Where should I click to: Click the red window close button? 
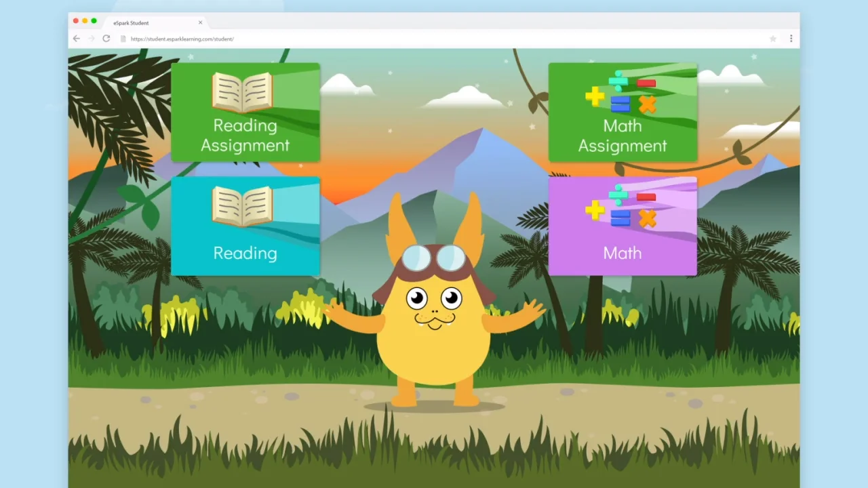pos(76,21)
